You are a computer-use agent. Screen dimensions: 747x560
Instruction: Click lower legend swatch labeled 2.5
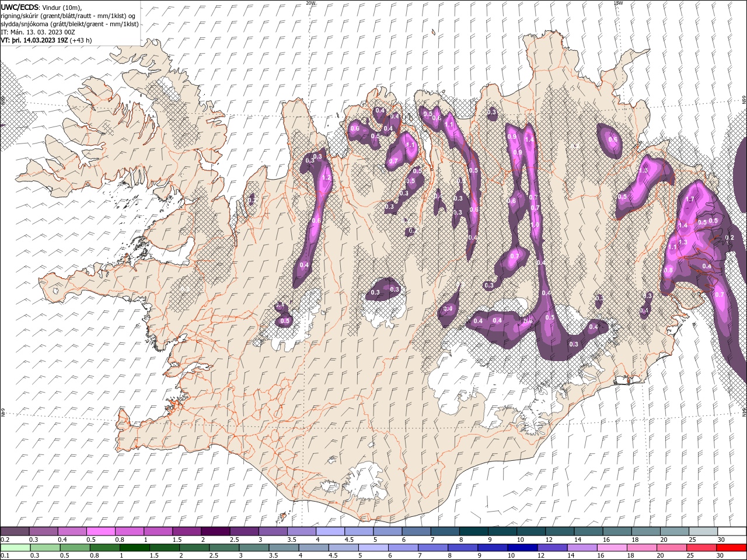pos(223,548)
